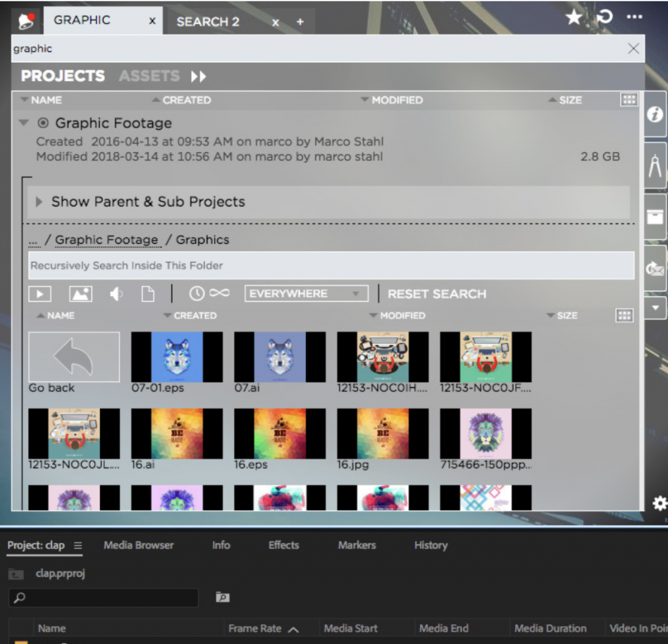Filter by image file type icon
The width and height of the screenshot is (668, 644).
(81, 294)
